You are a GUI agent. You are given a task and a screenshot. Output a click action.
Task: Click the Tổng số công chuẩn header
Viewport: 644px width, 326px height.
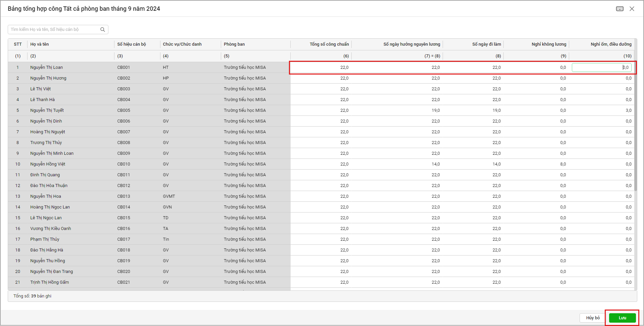click(x=329, y=44)
